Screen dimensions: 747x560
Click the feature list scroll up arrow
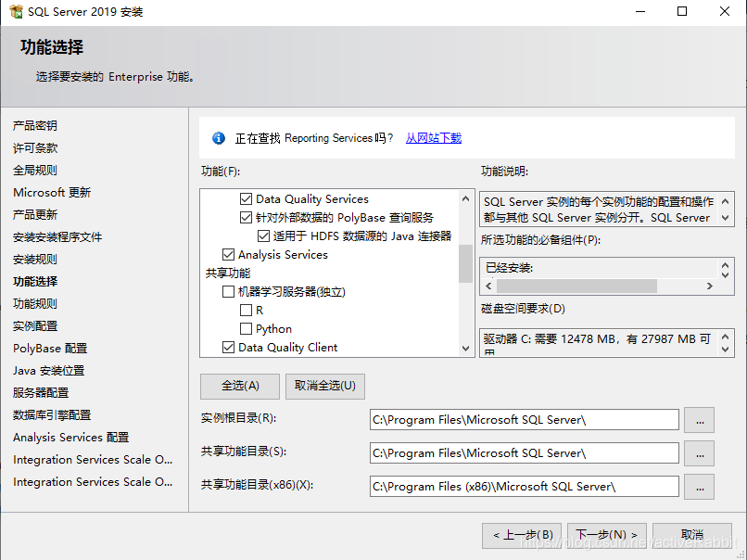coord(465,198)
